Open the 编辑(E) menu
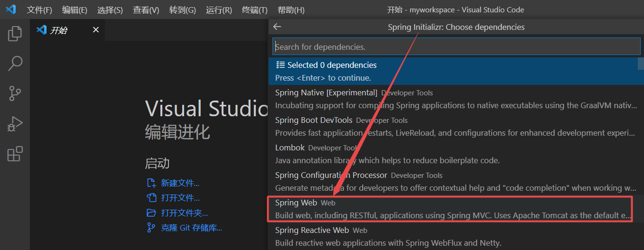The width and height of the screenshot is (644, 250). pyautogui.click(x=75, y=9)
